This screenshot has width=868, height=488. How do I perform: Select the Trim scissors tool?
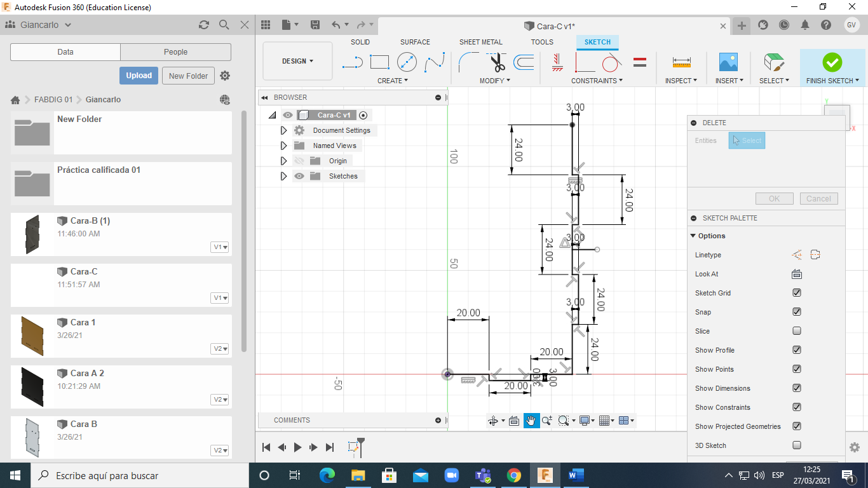pos(497,62)
